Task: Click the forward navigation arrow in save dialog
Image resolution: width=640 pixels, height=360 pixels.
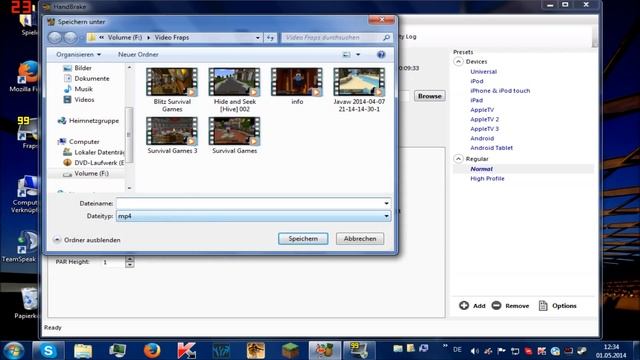Action: (71, 38)
